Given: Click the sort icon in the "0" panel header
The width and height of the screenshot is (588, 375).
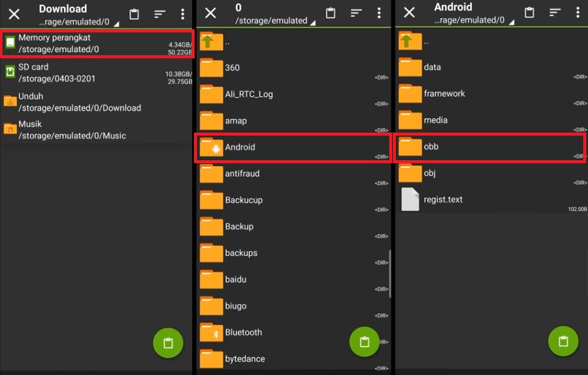Looking at the screenshot, I should (356, 13).
